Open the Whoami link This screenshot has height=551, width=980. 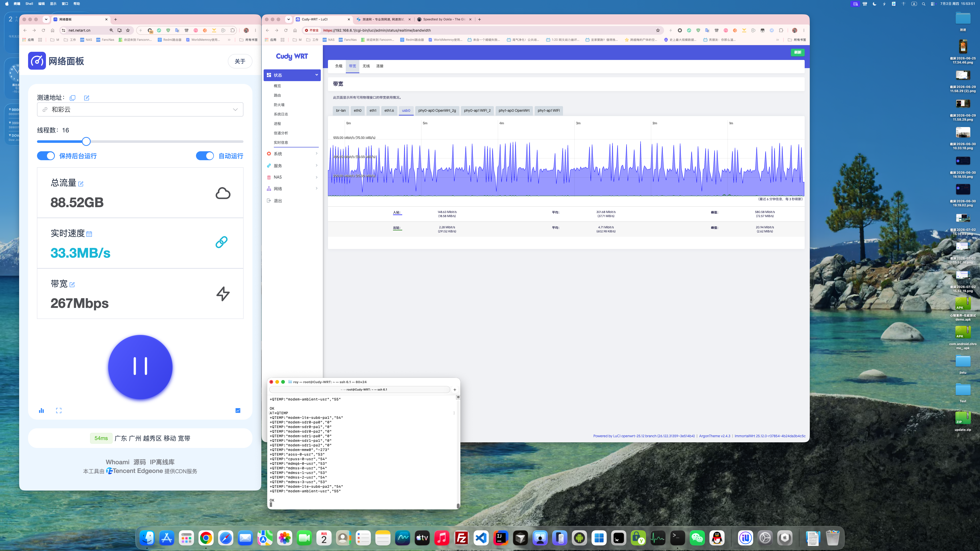coord(118,462)
